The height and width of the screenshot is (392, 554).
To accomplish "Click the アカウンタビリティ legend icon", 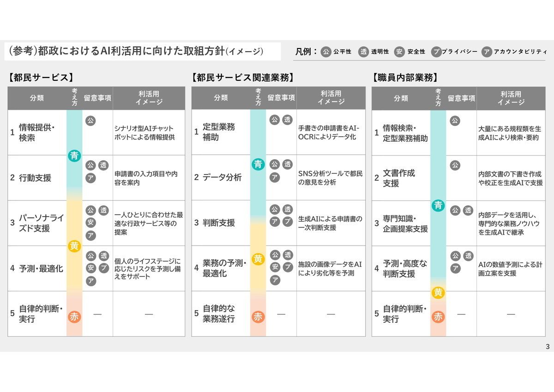I will (487, 52).
